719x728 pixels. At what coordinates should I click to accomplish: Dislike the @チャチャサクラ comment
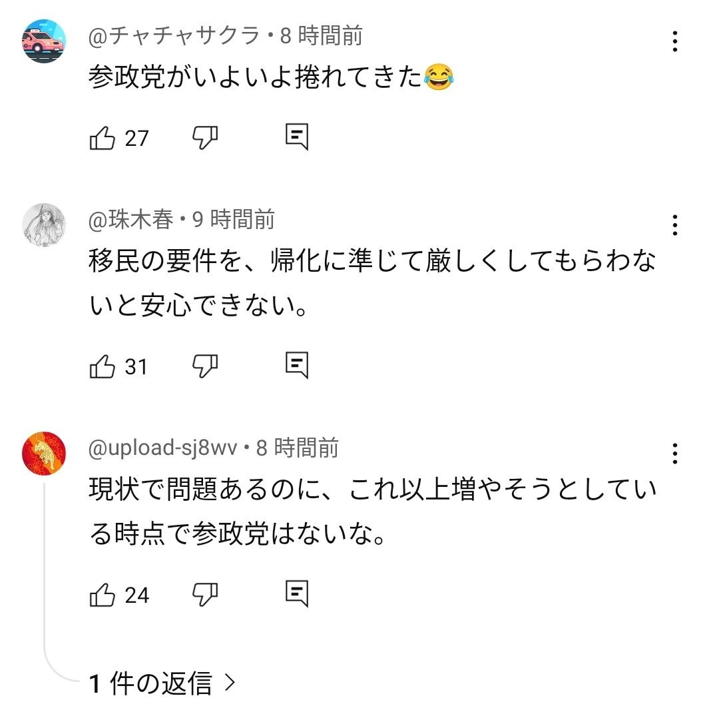click(205, 138)
